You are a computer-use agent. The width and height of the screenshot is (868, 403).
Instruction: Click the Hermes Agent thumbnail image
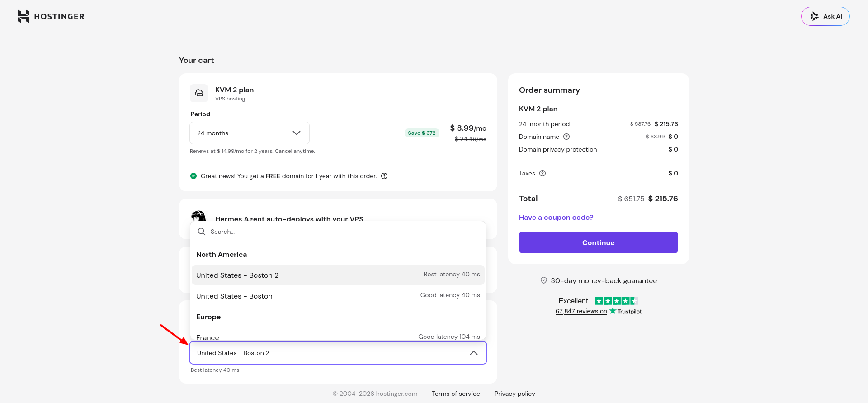pyautogui.click(x=199, y=215)
